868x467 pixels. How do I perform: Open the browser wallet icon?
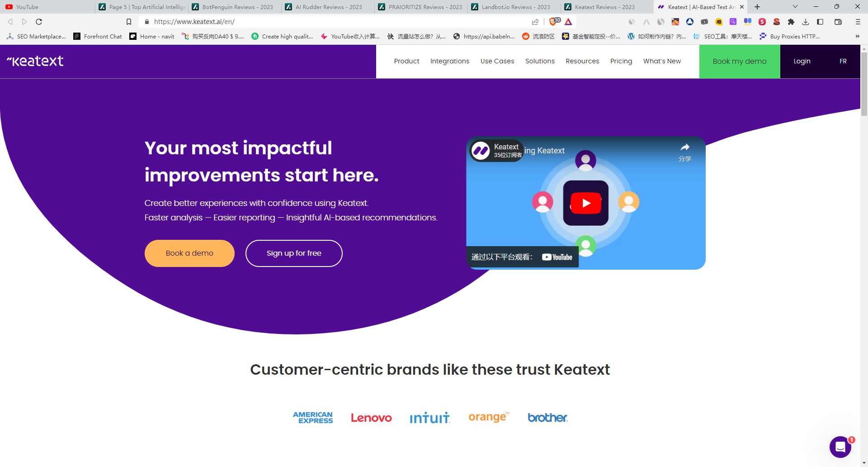tap(838, 22)
